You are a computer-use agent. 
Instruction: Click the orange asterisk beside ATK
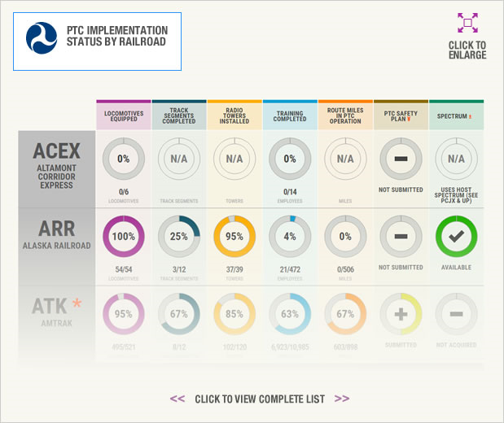click(77, 303)
